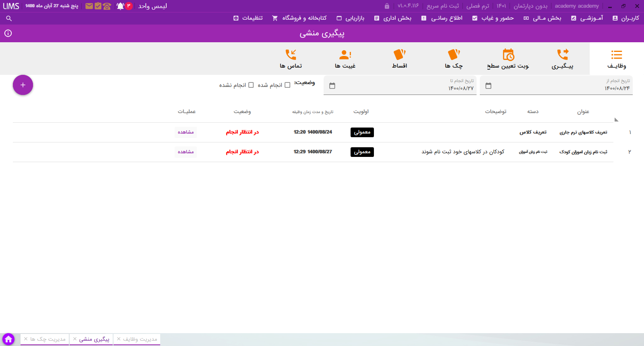Select cell ثبت نام زبان اموزان کودک

(x=583, y=152)
